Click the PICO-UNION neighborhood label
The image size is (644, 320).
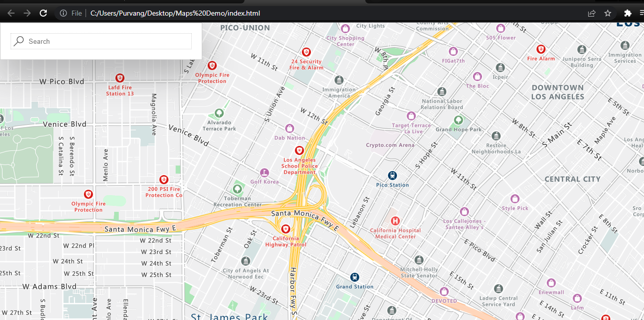[x=245, y=28]
